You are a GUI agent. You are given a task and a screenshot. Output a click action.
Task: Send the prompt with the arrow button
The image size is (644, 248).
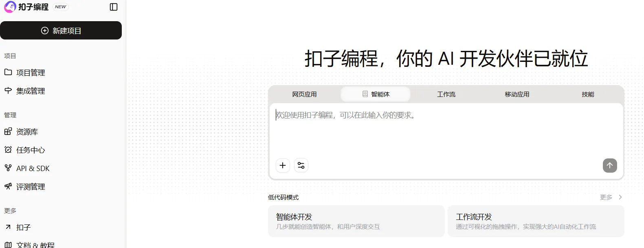point(610,165)
